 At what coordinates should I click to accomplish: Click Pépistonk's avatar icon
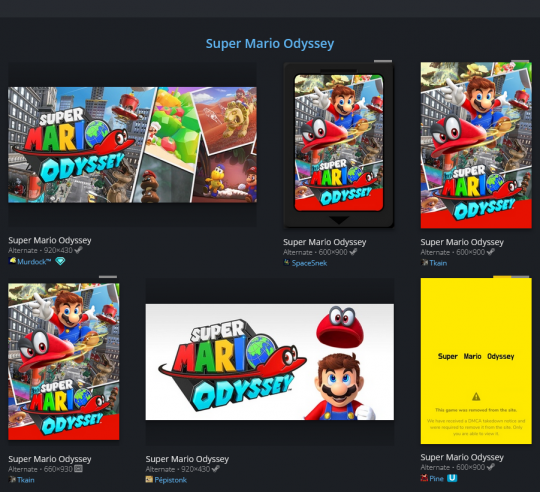coord(149,479)
